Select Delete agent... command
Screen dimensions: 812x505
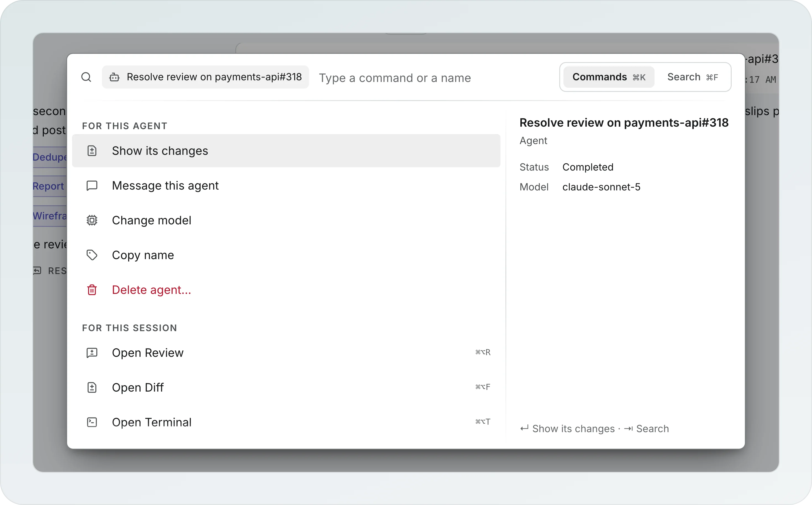pos(286,289)
